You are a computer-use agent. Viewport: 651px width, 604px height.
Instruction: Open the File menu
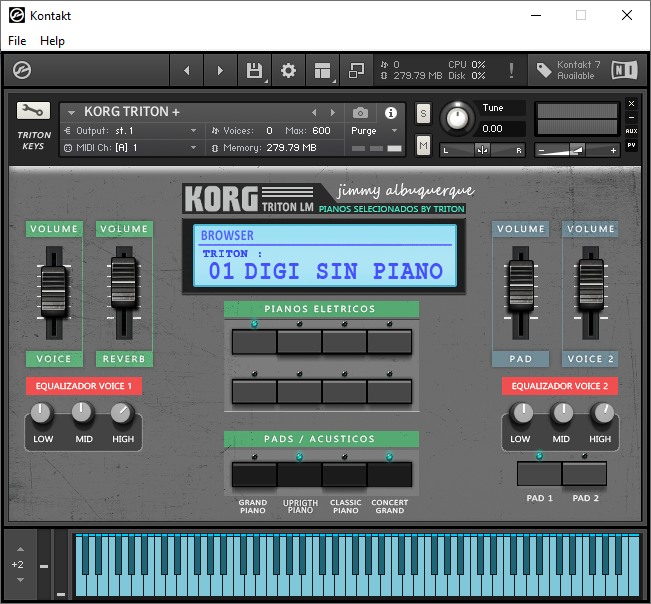click(x=17, y=41)
